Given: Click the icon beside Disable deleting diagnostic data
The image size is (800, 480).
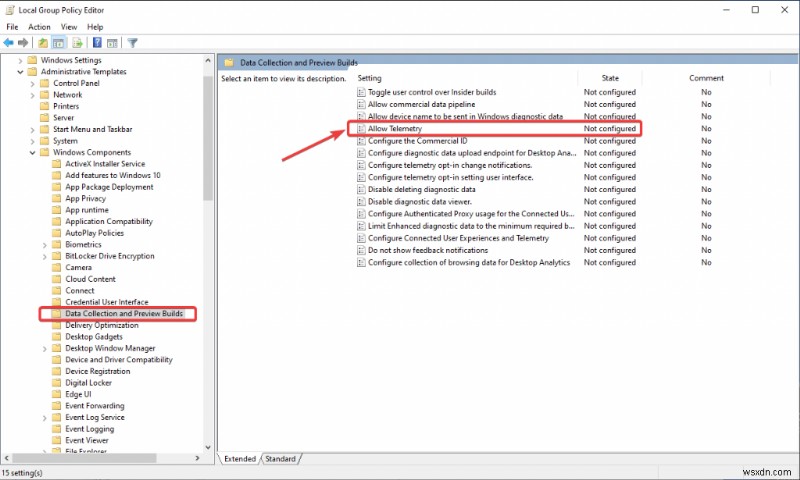Looking at the screenshot, I should point(361,189).
